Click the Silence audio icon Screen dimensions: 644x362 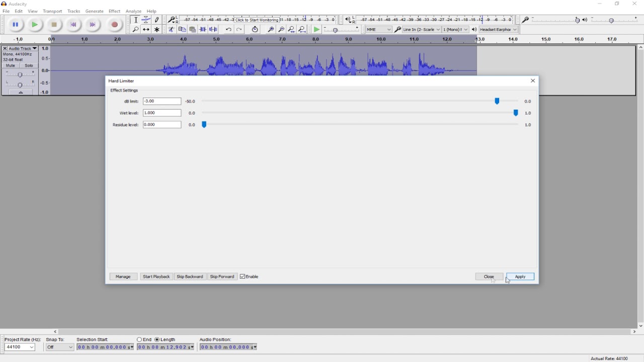tap(213, 30)
